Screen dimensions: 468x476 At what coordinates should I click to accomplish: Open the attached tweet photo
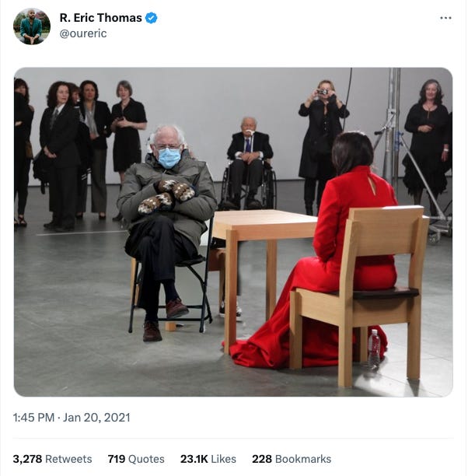point(233,232)
